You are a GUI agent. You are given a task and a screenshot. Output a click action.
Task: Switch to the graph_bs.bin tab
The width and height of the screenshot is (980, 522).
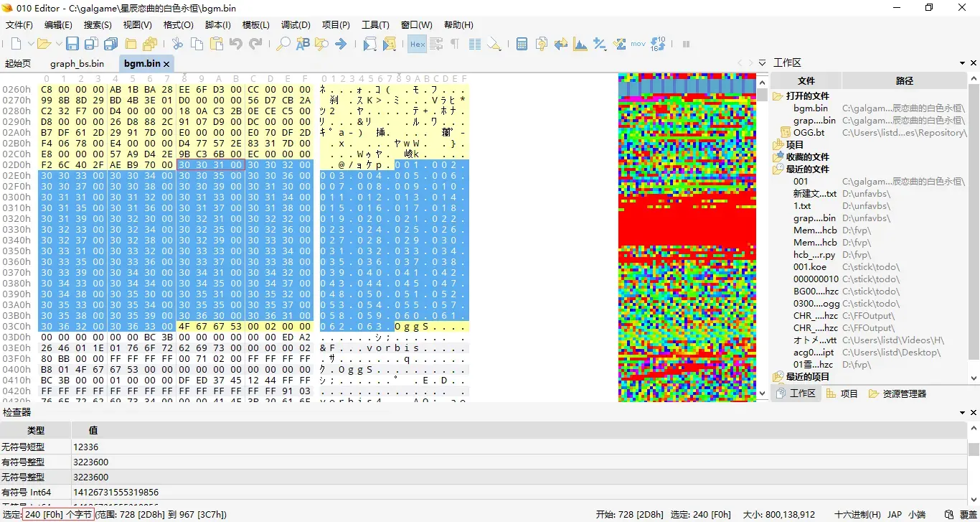[77, 63]
